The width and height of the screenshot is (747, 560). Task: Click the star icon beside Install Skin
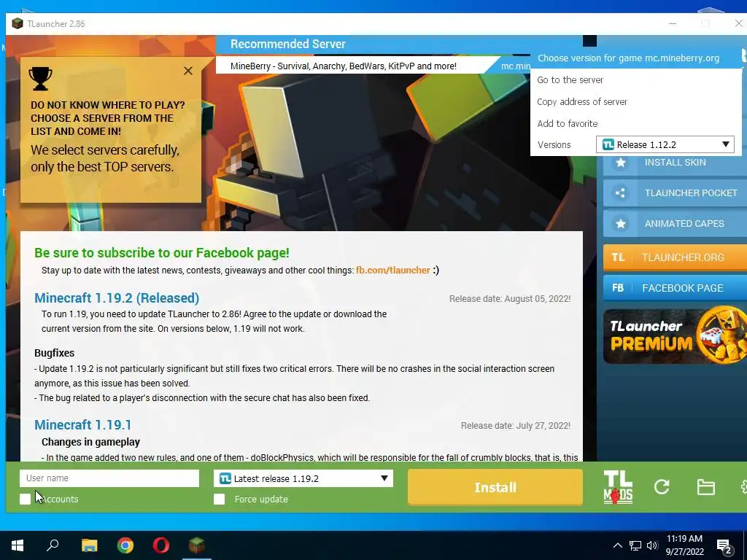[x=620, y=163]
